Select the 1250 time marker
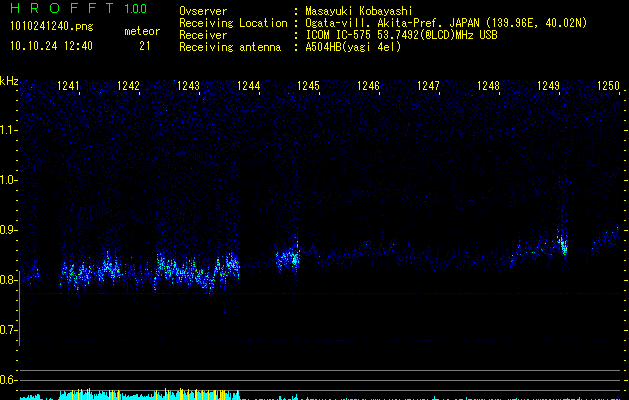 [608, 87]
